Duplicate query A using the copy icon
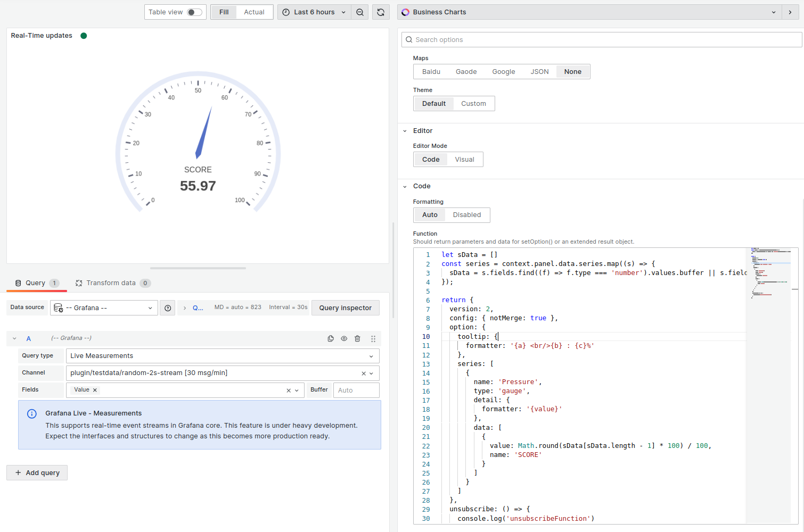The height and width of the screenshot is (532, 804). [331, 338]
